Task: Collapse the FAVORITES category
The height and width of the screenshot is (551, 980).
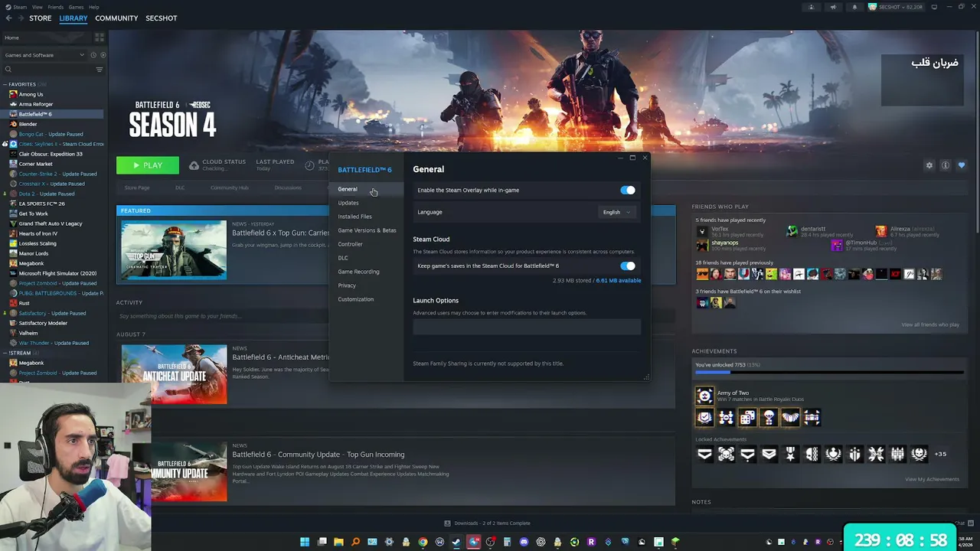Action: 5,84
